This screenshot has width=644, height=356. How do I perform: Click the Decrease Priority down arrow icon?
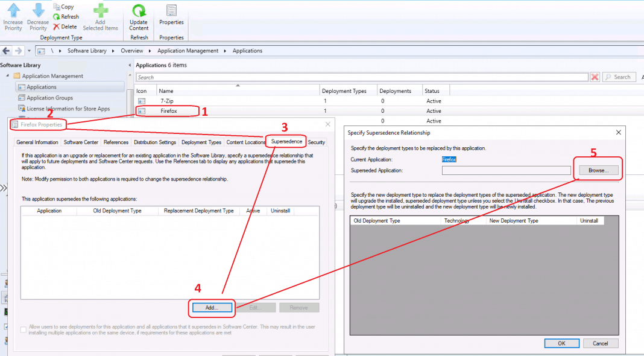click(38, 10)
